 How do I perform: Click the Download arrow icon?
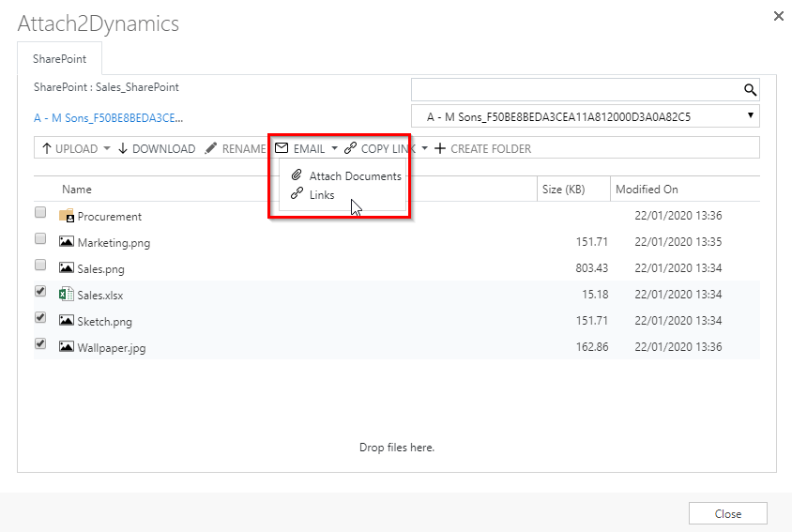tap(123, 148)
